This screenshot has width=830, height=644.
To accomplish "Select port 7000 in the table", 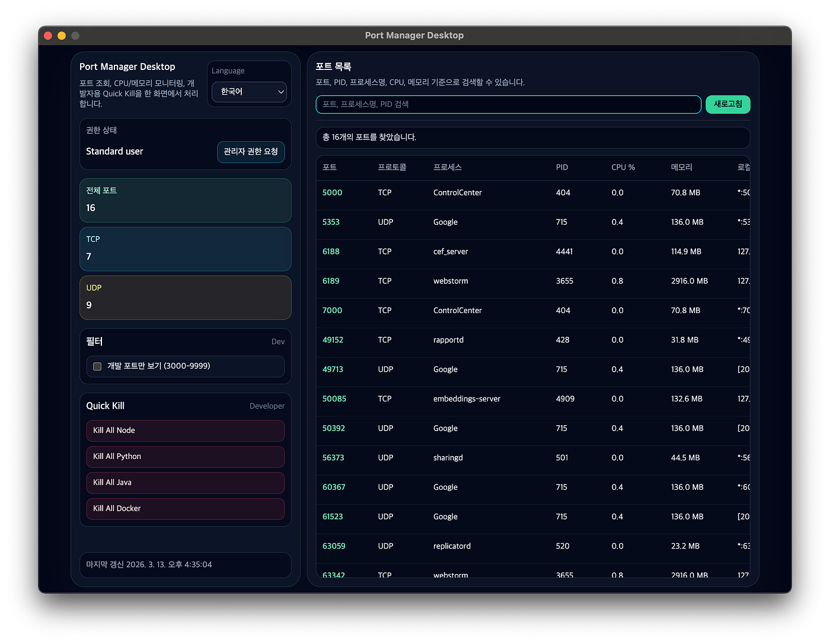I will click(332, 311).
